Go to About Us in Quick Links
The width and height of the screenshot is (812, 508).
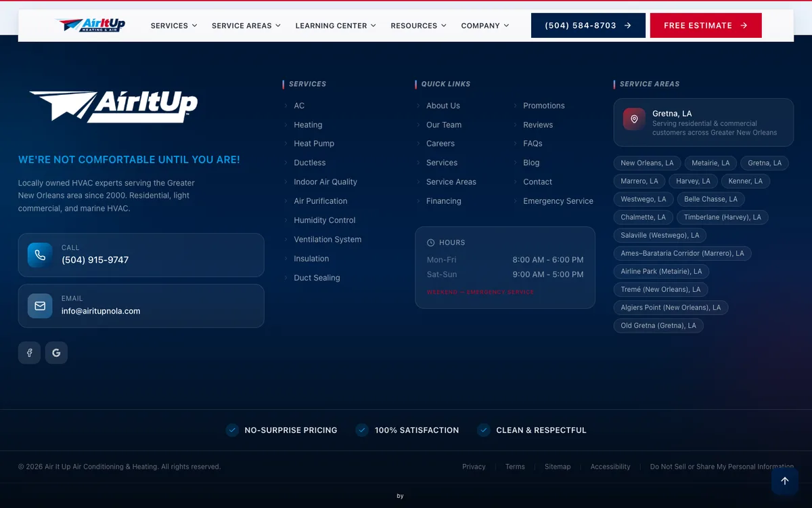pos(443,106)
